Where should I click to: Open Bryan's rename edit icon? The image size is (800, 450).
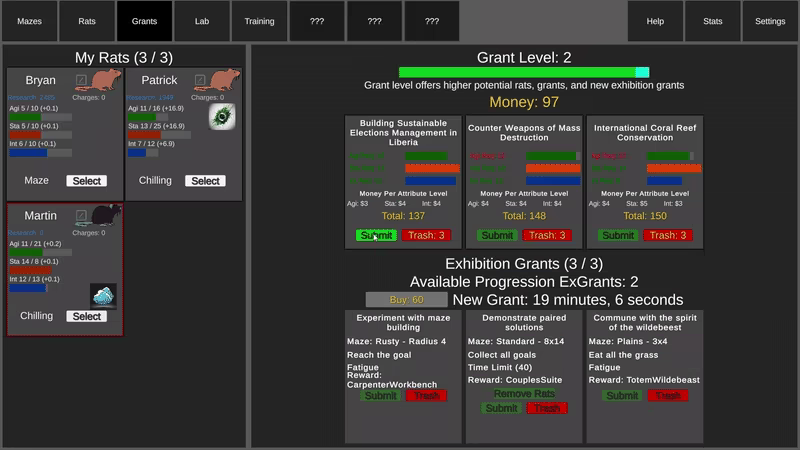[81, 80]
